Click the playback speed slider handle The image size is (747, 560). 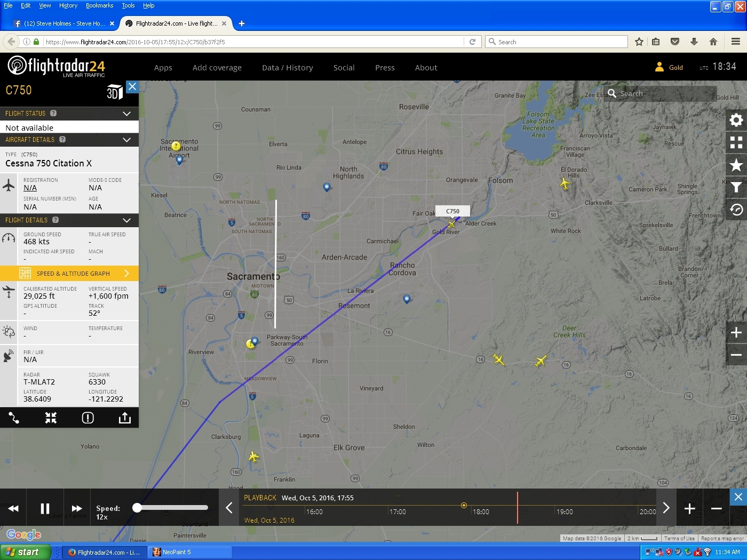tap(137, 508)
